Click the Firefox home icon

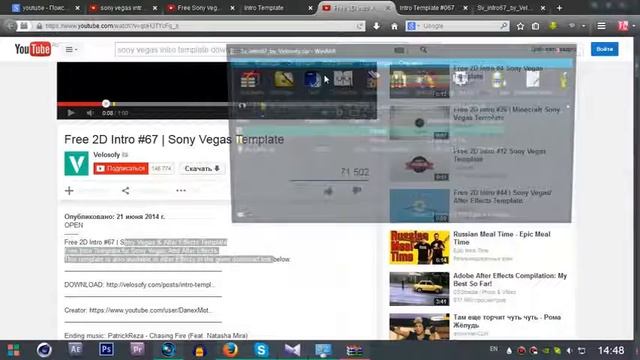pyautogui.click(x=394, y=26)
